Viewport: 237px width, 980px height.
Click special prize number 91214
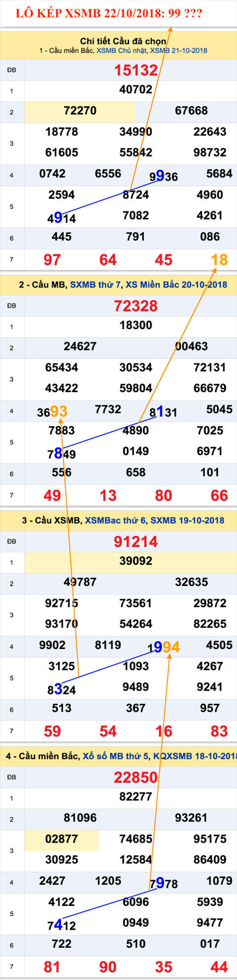coord(136,541)
